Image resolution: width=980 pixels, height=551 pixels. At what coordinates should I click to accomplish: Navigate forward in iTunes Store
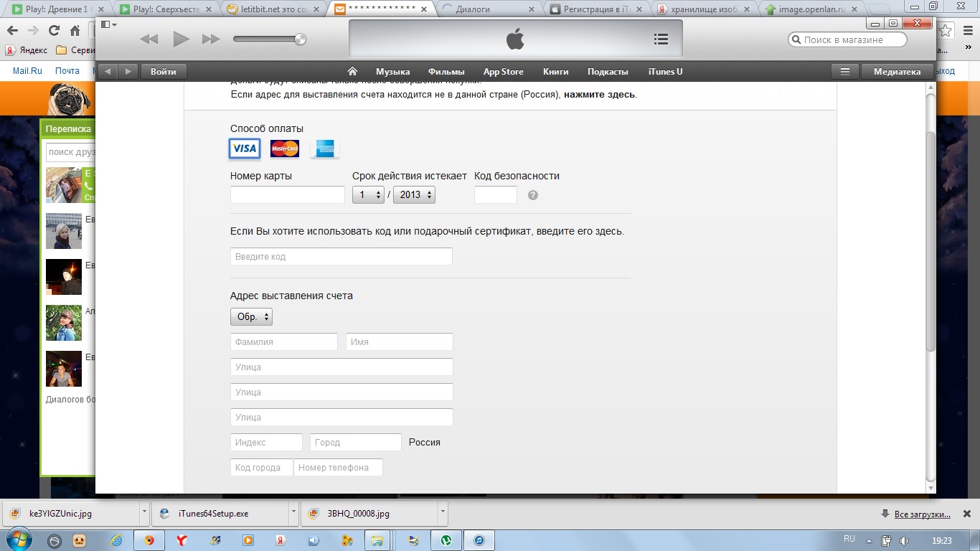[x=128, y=71]
